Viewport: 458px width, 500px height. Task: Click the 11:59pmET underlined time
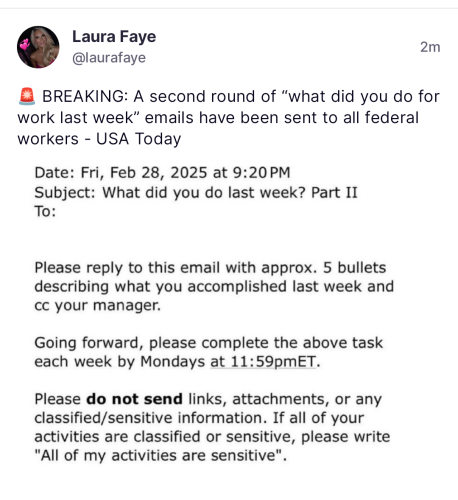[263, 362]
